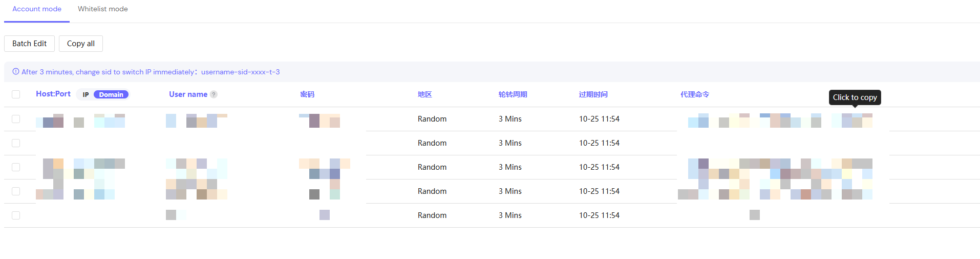Select the last row's checkbox
This screenshot has height=259, width=980.
click(16, 215)
